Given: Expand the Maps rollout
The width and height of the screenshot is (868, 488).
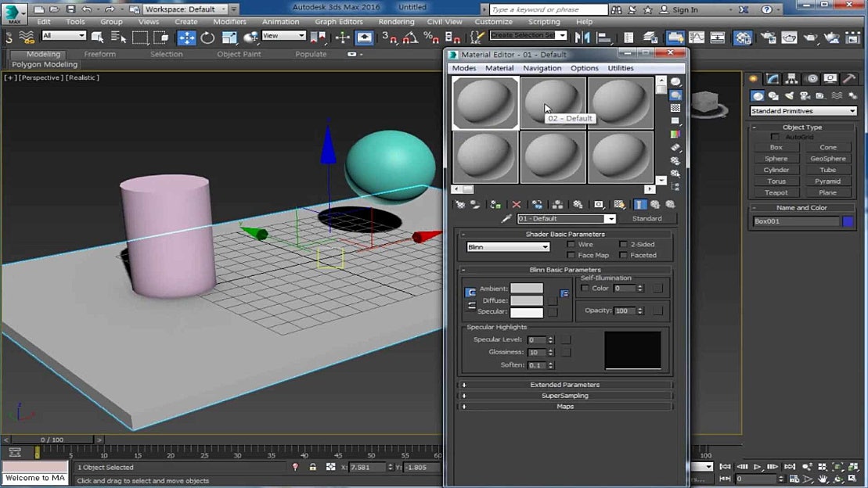Looking at the screenshot, I should pos(565,406).
